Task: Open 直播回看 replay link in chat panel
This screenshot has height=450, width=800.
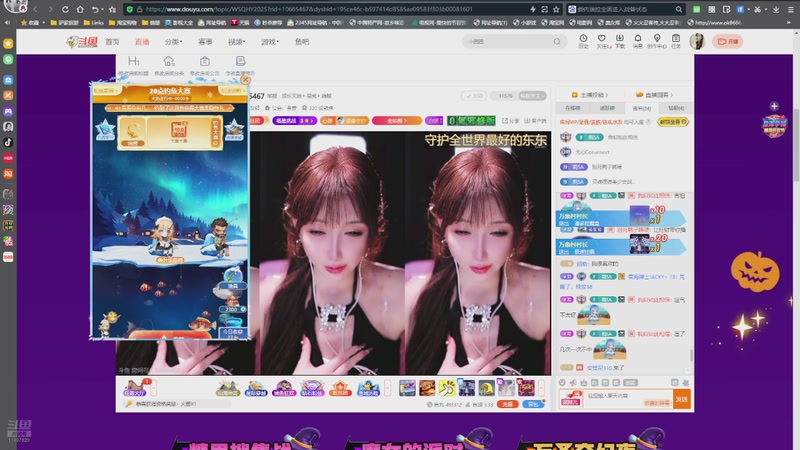Action: [x=655, y=95]
